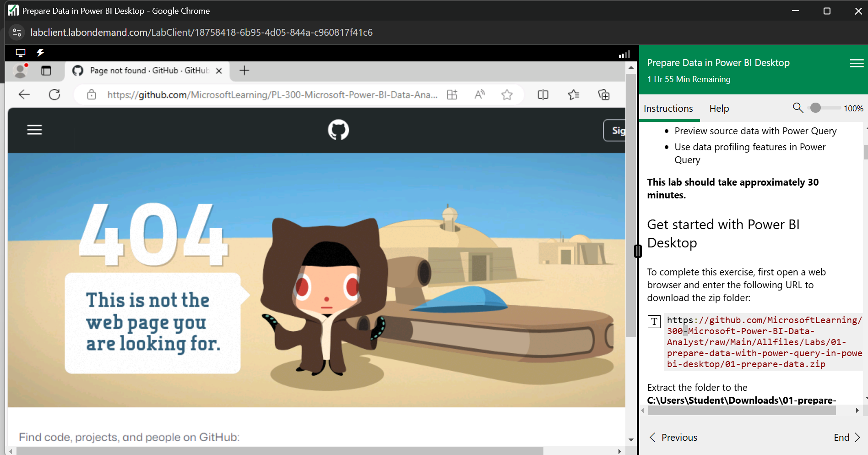
Task: Click the End lab button
Action: click(847, 438)
